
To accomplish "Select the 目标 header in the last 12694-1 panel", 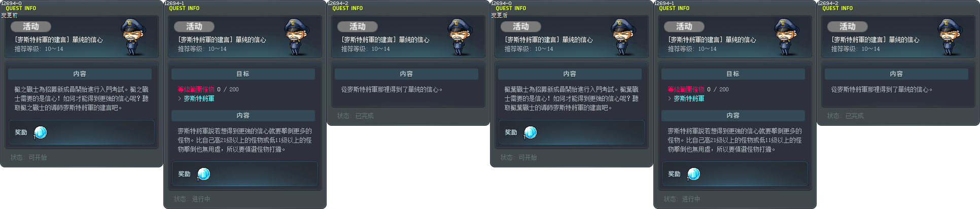I will click(x=733, y=74).
